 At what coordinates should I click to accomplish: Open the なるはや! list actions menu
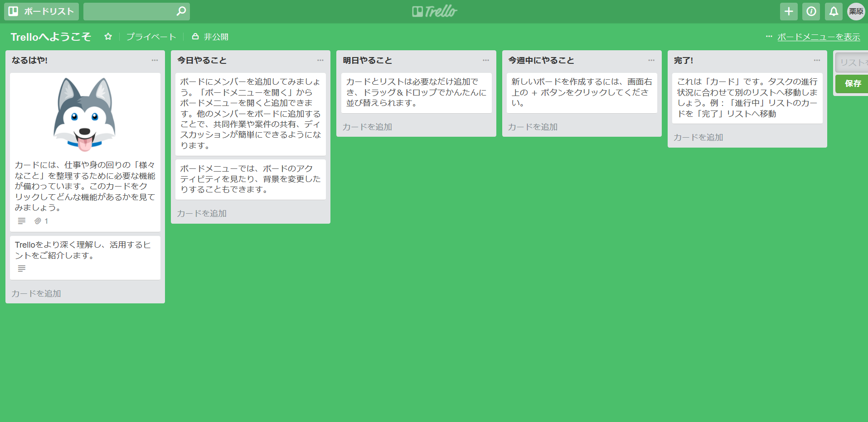[x=155, y=60]
